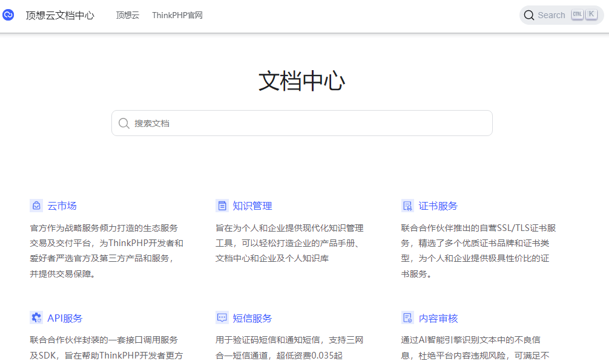The height and width of the screenshot is (364, 609).
Task: Open the 顶想云 menu item
Action: pos(127,15)
